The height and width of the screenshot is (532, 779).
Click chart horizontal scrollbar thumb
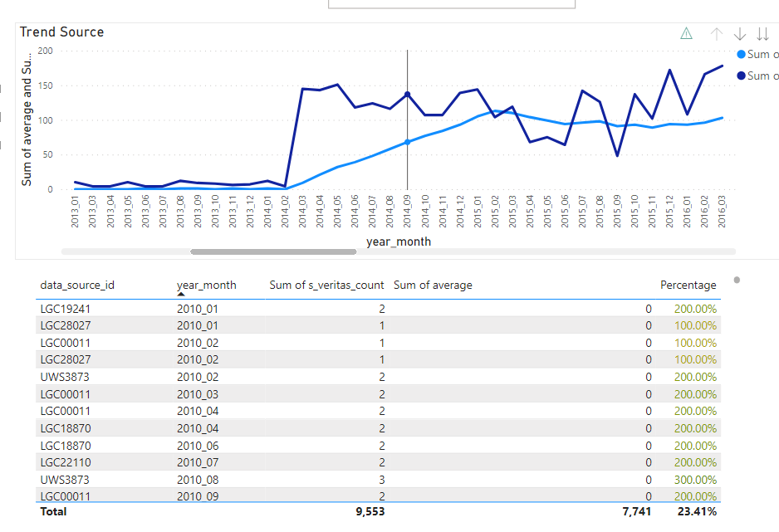click(273, 251)
